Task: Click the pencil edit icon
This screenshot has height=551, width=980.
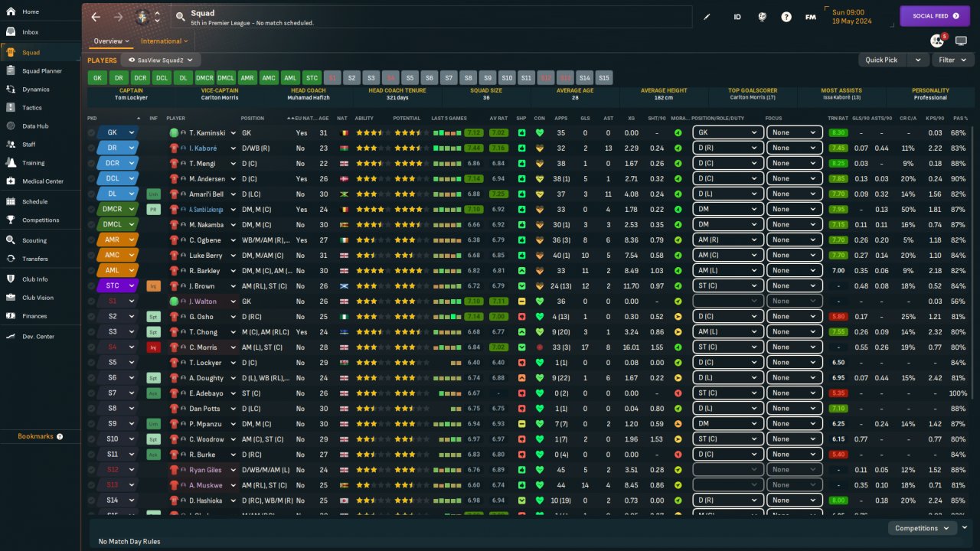Action: click(707, 17)
